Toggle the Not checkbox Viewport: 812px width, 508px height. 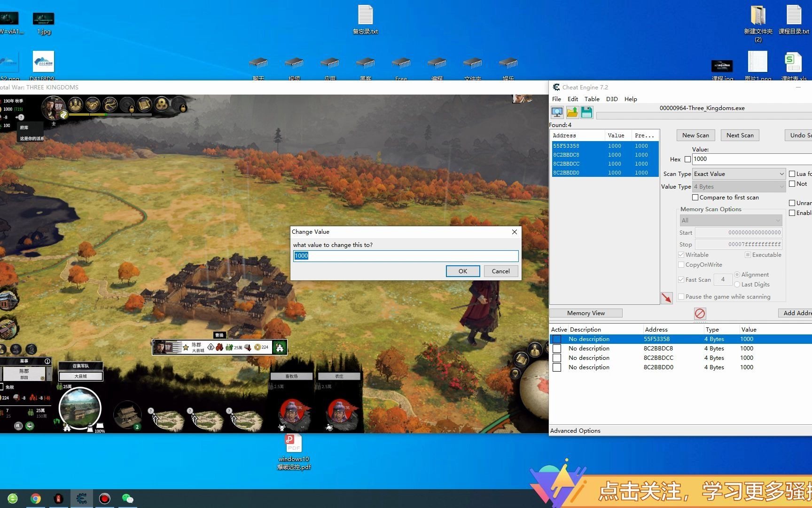tap(792, 184)
